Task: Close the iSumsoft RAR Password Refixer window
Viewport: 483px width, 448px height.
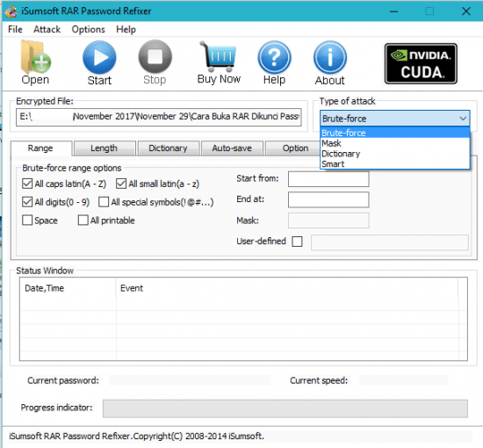Action: click(466, 11)
